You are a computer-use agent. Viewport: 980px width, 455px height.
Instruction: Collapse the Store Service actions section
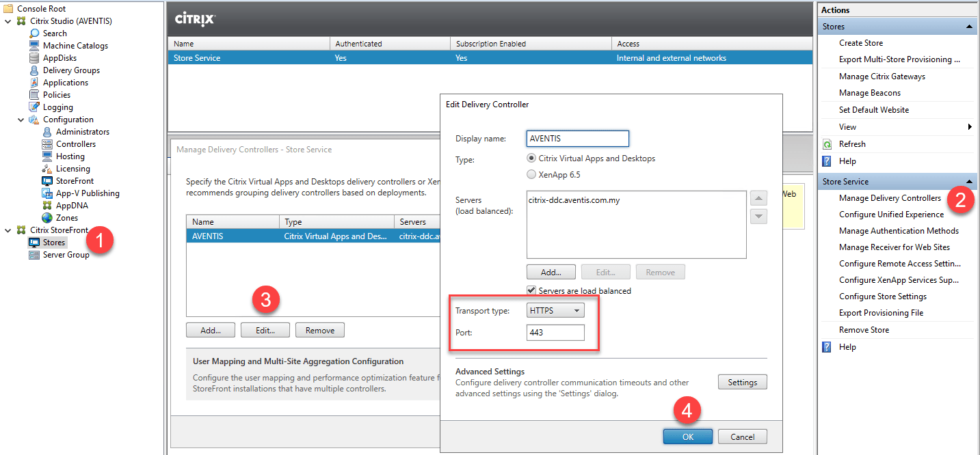coord(969,182)
